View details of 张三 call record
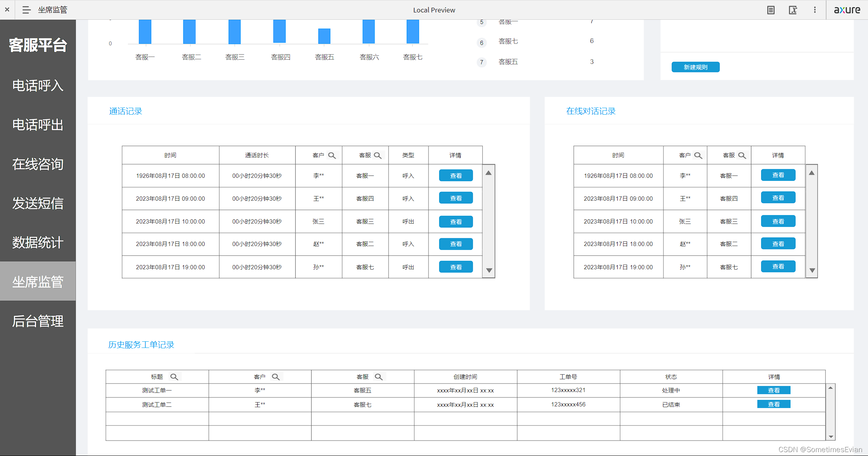The image size is (868, 456). (456, 222)
